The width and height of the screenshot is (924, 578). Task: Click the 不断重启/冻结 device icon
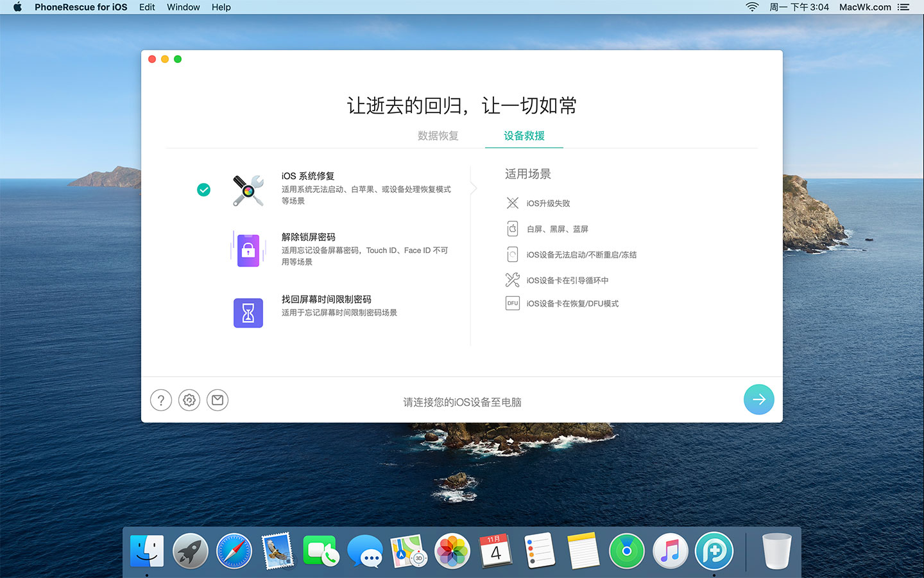(512, 254)
